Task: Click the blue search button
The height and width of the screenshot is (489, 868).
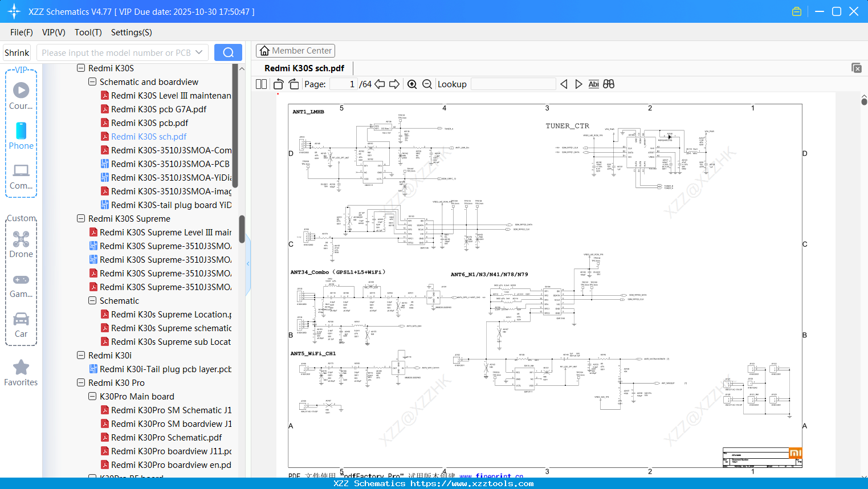Action: coord(228,52)
